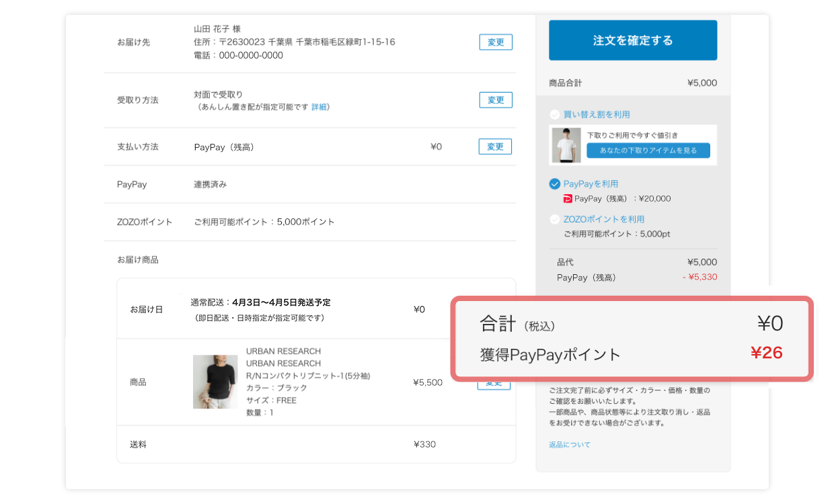Screen dimensions: 834x504
Task: Change the 受取り方法 receiving method
Action: click(496, 99)
